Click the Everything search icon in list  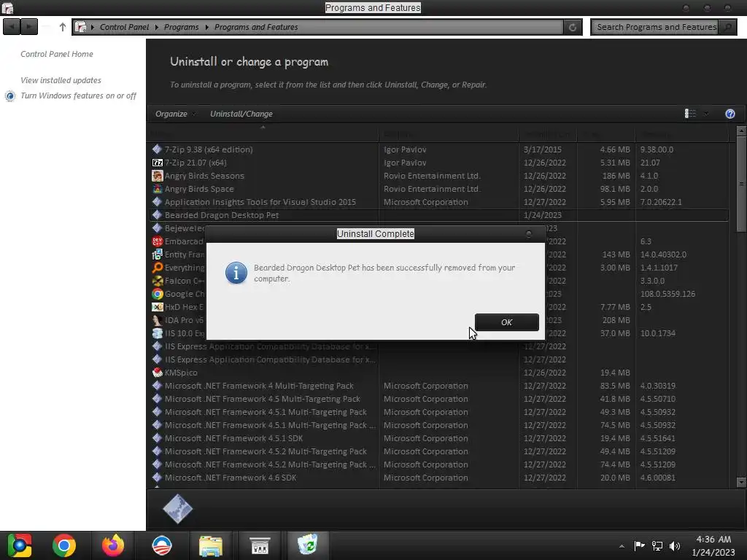[158, 268]
